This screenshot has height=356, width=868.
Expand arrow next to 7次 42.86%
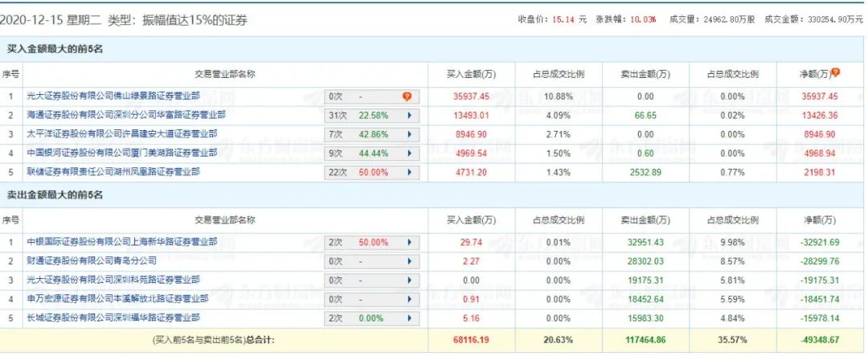coord(410,134)
